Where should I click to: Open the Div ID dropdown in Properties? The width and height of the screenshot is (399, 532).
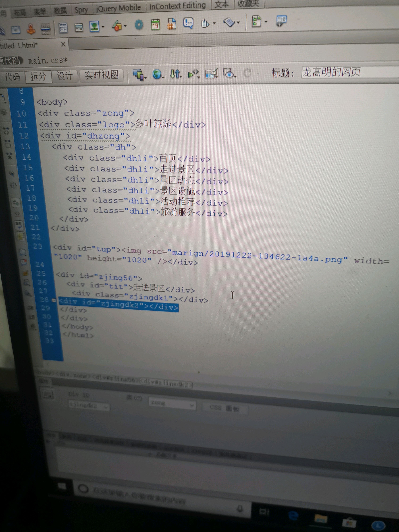point(89,406)
